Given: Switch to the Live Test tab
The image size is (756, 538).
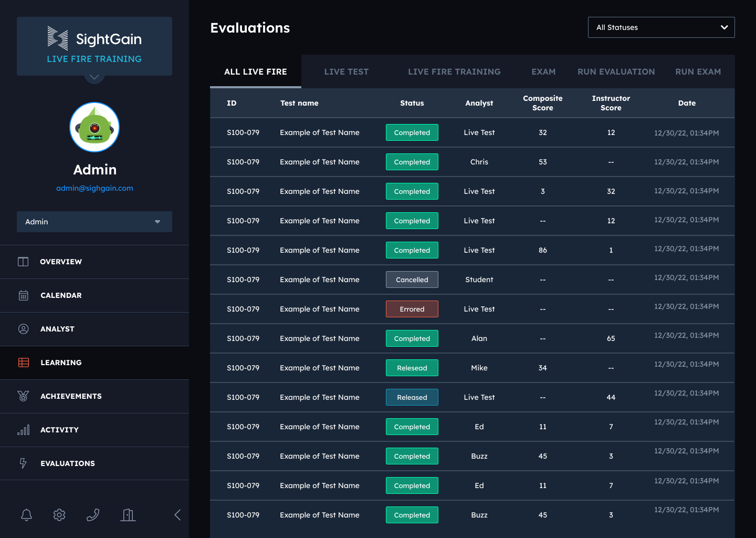Looking at the screenshot, I should tap(346, 71).
